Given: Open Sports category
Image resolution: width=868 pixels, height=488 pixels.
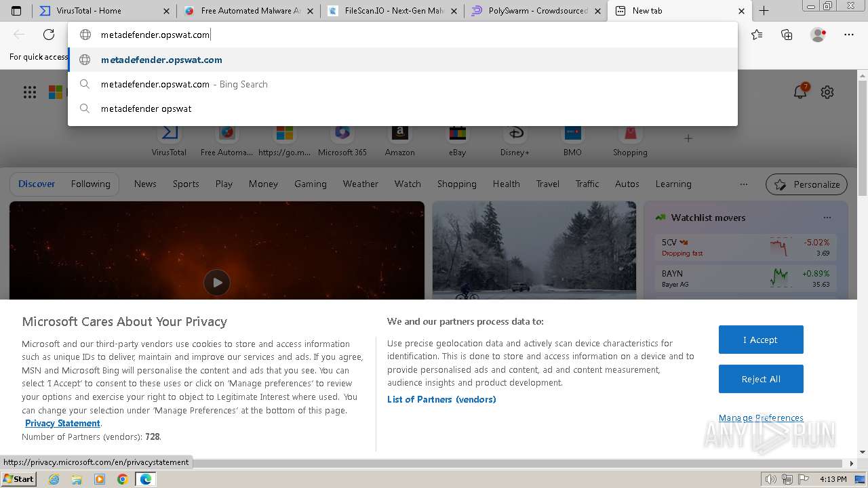Looking at the screenshot, I should click(x=186, y=184).
